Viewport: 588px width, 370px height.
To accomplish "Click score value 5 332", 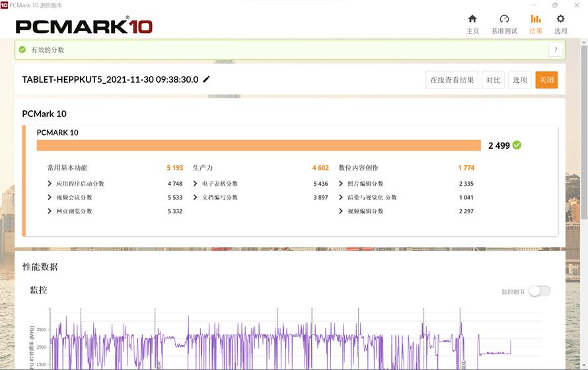I will pos(175,211).
